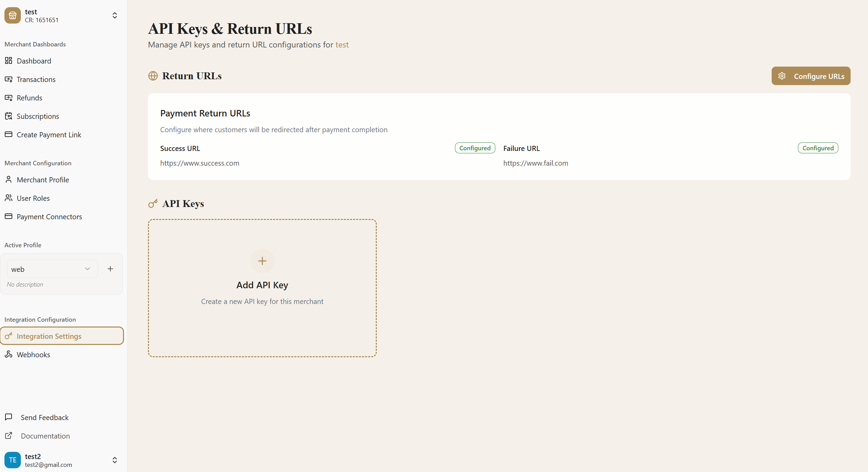868x472 pixels.
Task: Click the Dashboard grid icon
Action: 9,61
